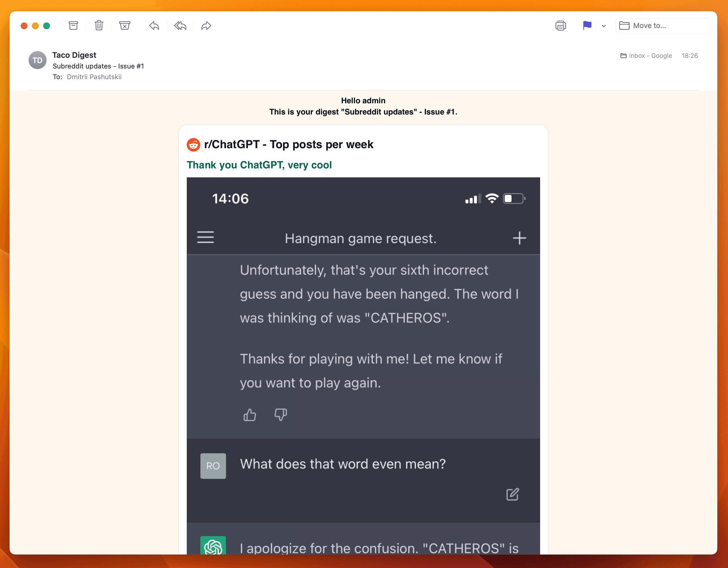Close the mail window with red button
The width and height of the screenshot is (728, 568).
point(24,26)
